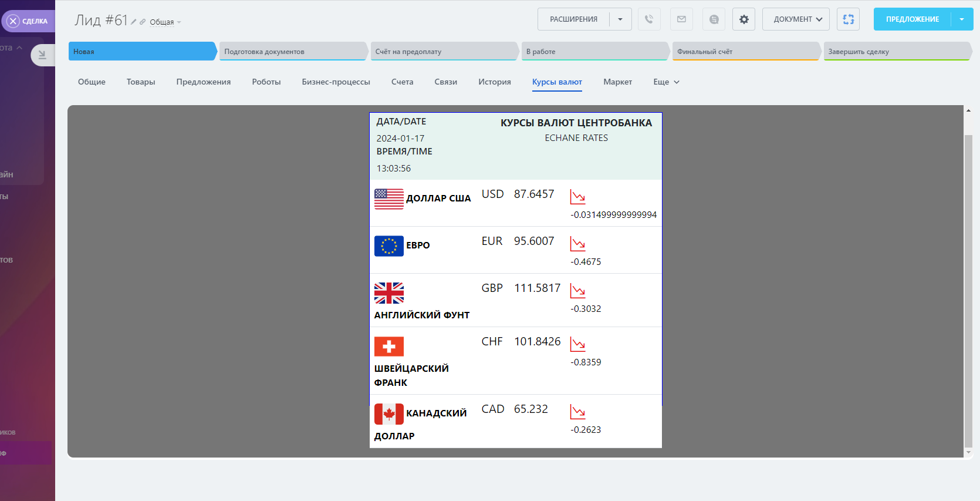Open settings via the gear icon
The width and height of the screenshot is (980, 501).
point(744,19)
